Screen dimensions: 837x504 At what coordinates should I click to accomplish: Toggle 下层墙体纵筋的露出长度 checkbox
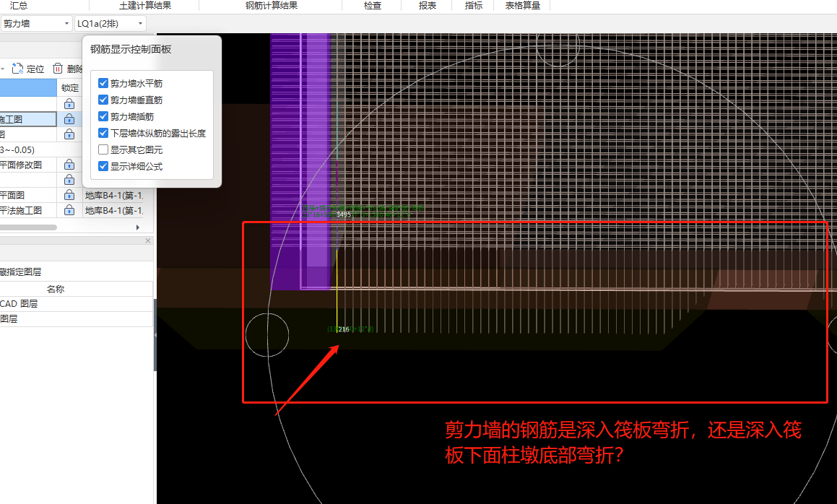103,133
